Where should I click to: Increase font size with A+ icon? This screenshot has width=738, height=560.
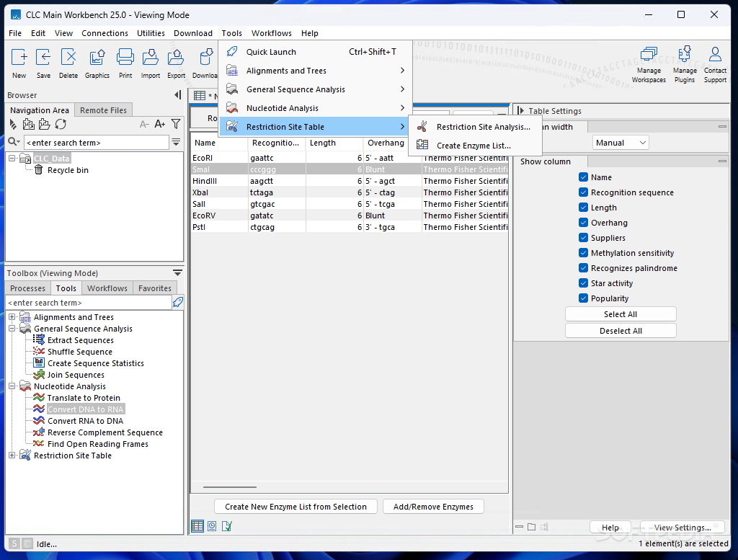[159, 124]
